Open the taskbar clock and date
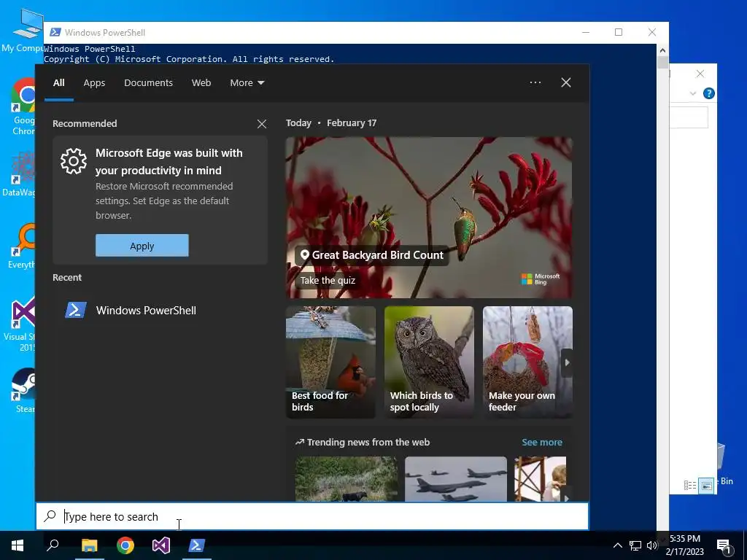 685,545
